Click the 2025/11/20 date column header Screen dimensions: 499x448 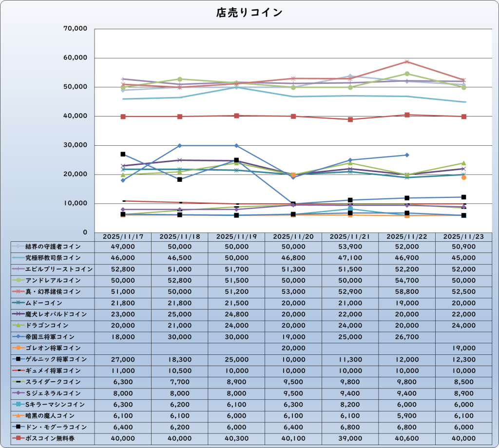293,236
